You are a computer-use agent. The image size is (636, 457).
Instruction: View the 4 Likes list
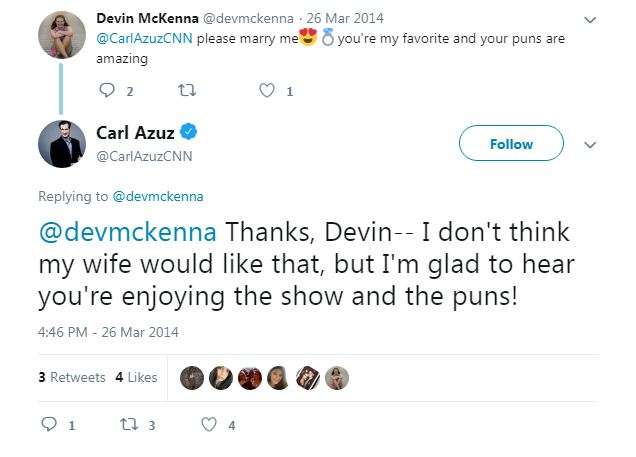click(x=137, y=378)
